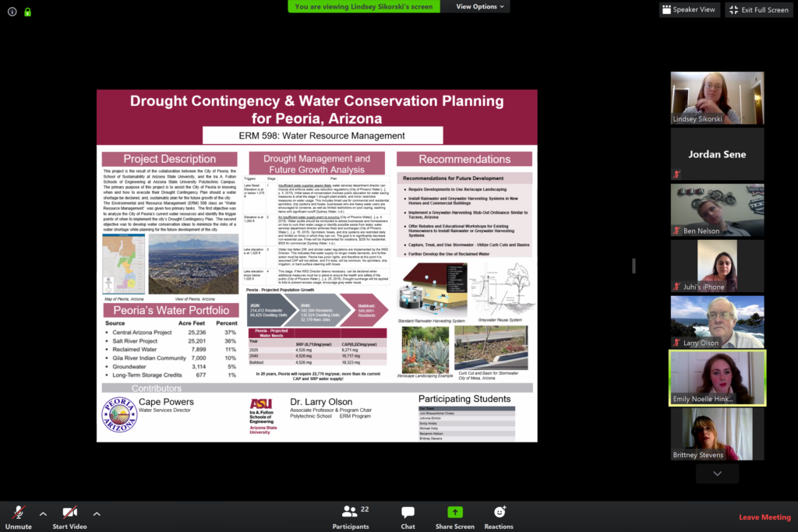The width and height of the screenshot is (798, 532).
Task: Click the muted mic icon on Jordan Sene
Action: click(x=677, y=174)
